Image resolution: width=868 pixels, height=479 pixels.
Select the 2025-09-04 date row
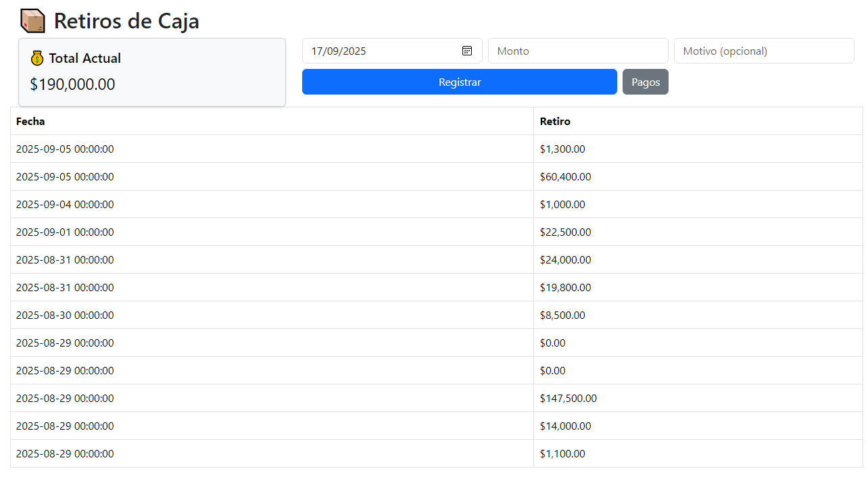tap(65, 205)
